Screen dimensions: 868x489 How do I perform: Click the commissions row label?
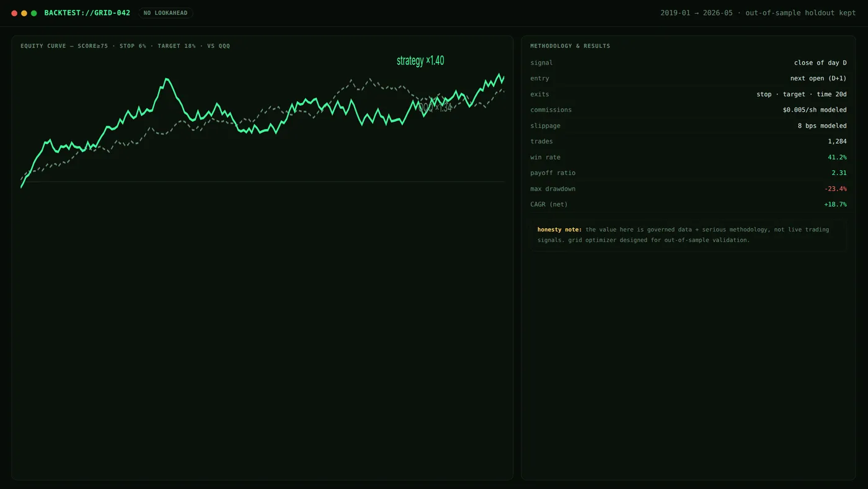point(551,110)
